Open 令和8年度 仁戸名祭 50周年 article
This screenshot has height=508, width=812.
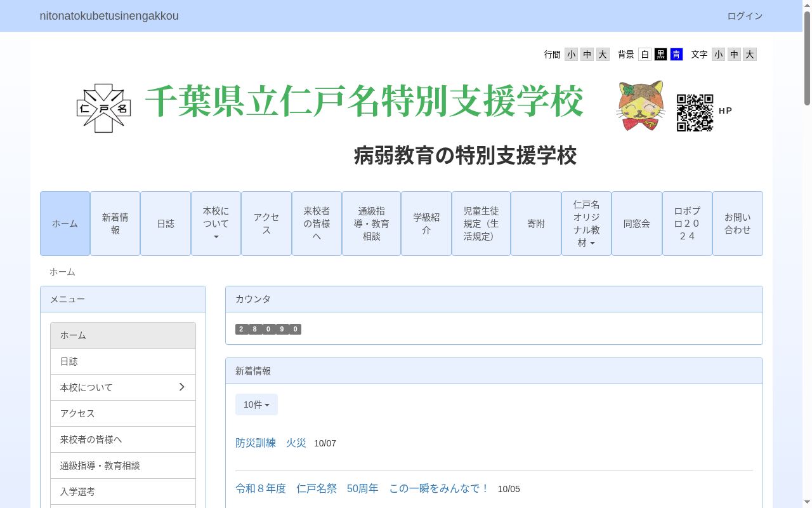coord(362,488)
